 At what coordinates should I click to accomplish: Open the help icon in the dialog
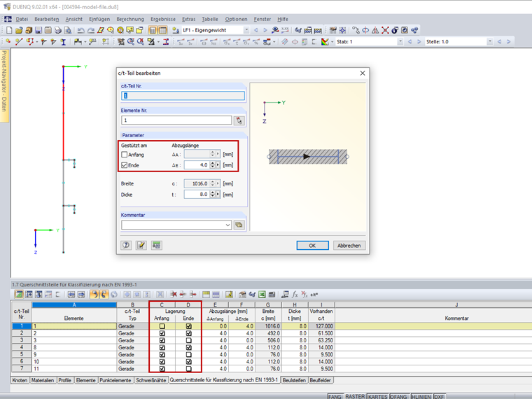click(x=126, y=245)
